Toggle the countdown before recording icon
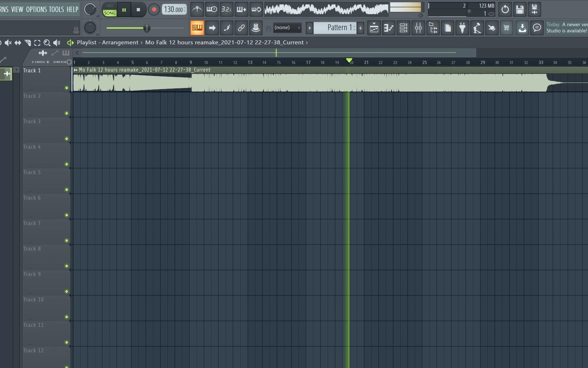Image resolution: width=588 pixels, height=368 pixels. [227, 9]
